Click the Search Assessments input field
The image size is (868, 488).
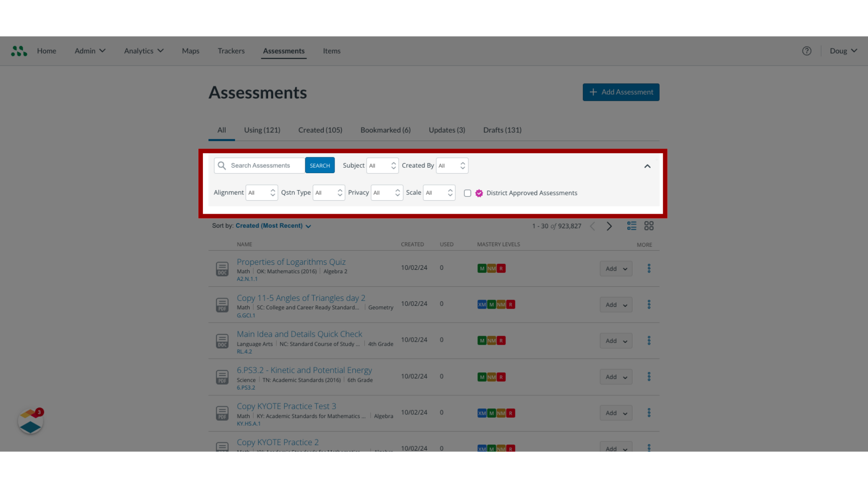[x=259, y=166]
